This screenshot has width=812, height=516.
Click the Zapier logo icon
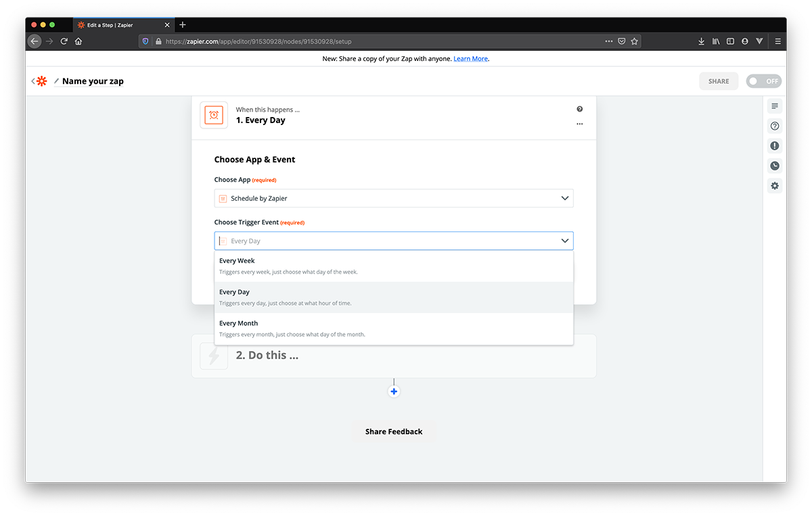(x=42, y=81)
